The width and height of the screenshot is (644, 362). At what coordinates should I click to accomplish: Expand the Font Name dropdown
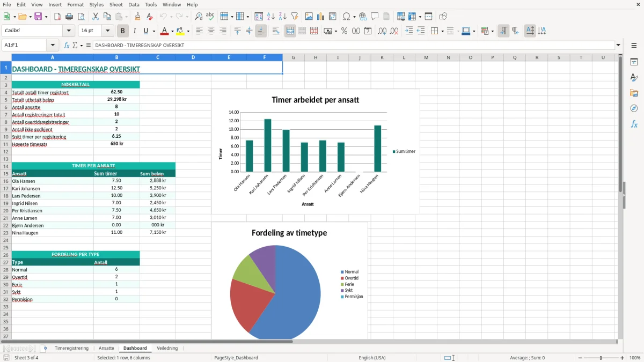69,31
